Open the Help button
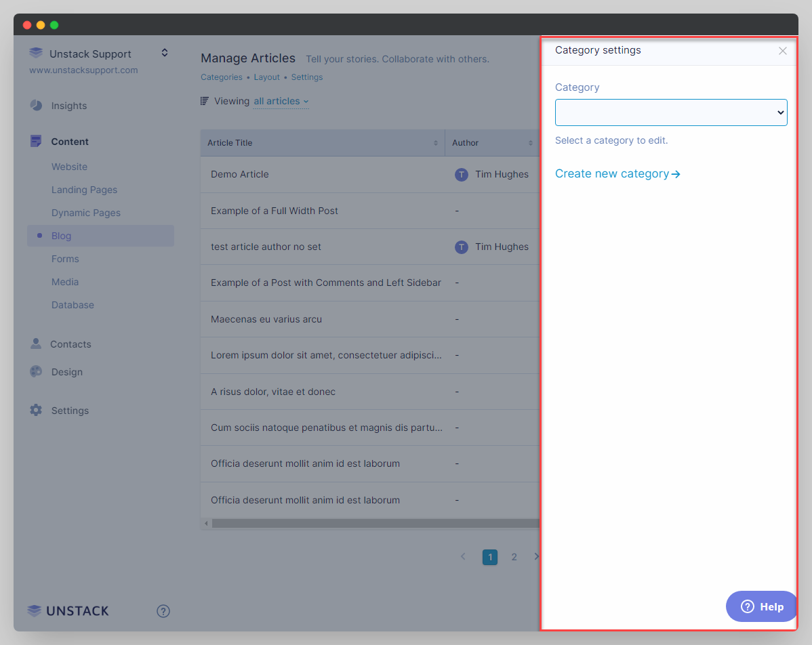Viewport: 812px width, 645px height. pos(761,606)
